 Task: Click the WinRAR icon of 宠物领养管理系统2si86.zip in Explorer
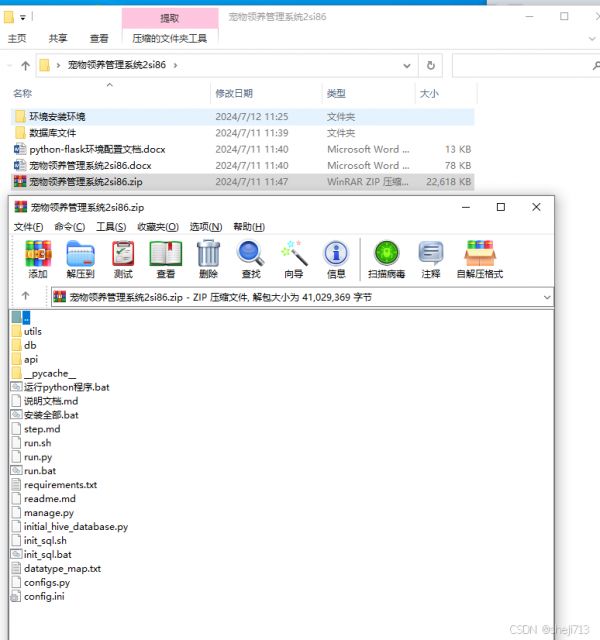20,182
